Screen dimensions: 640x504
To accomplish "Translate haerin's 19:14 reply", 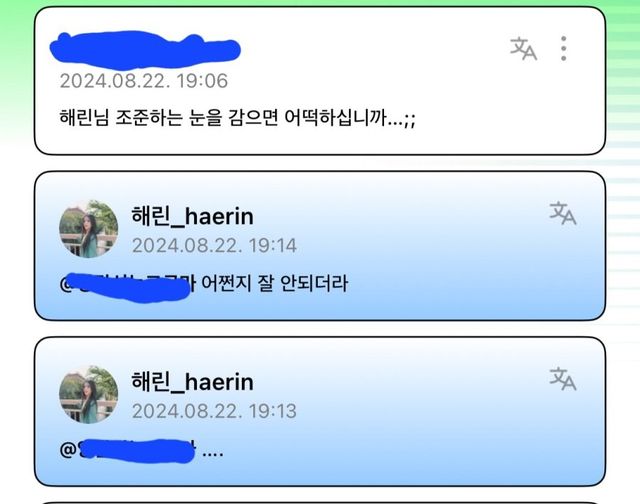I will (562, 213).
